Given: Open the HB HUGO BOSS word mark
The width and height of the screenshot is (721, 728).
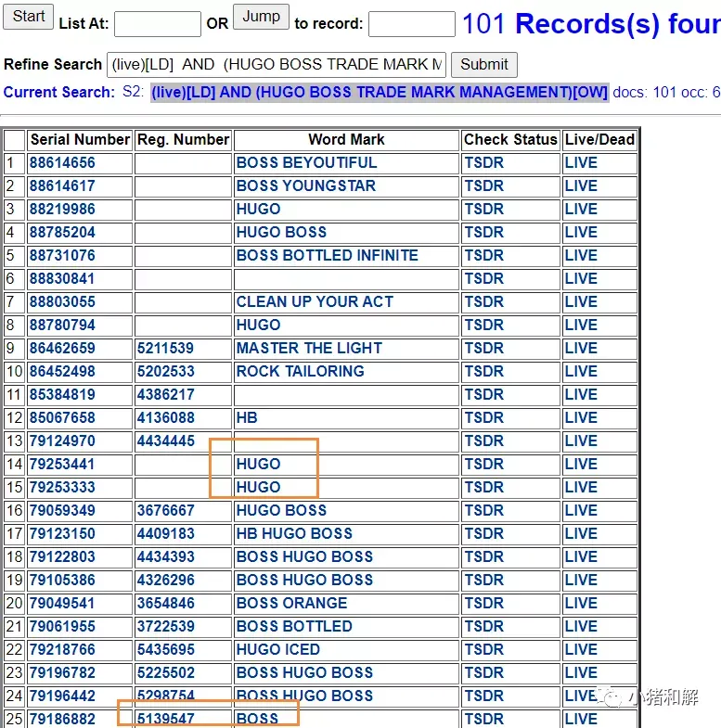Looking at the screenshot, I should pyautogui.click(x=294, y=534).
